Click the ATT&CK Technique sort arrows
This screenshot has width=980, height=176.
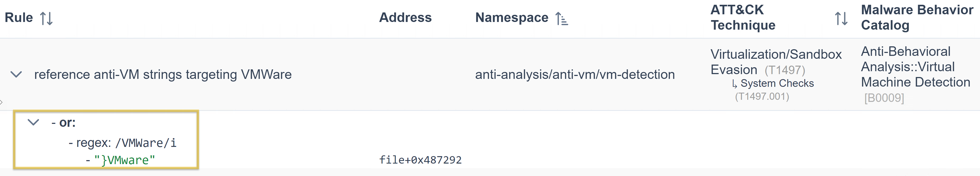pos(841,18)
